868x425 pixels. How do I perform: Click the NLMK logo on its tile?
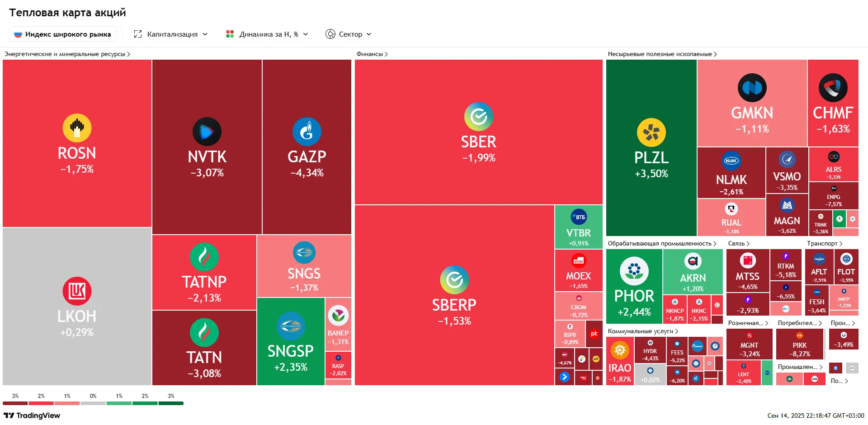[731, 161]
